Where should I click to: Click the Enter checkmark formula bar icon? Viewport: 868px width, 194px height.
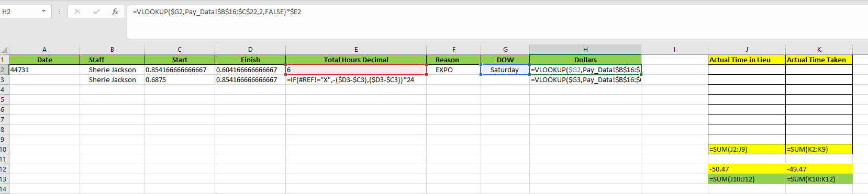coord(96,12)
